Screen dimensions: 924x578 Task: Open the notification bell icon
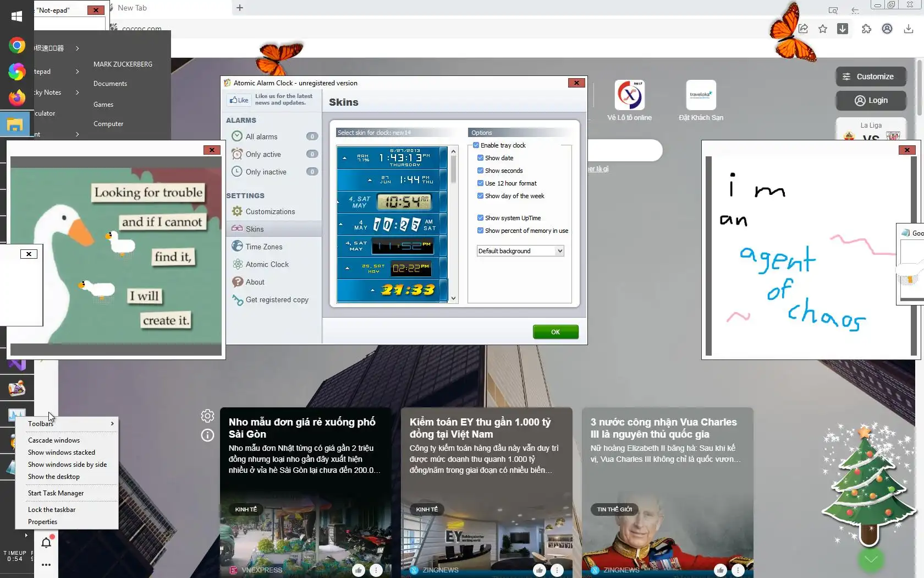pyautogui.click(x=46, y=543)
